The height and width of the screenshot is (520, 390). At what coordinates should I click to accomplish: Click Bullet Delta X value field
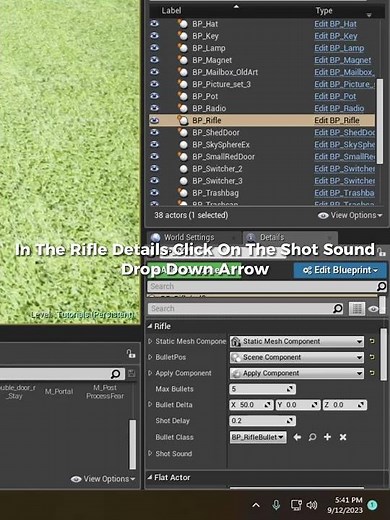tap(251, 405)
